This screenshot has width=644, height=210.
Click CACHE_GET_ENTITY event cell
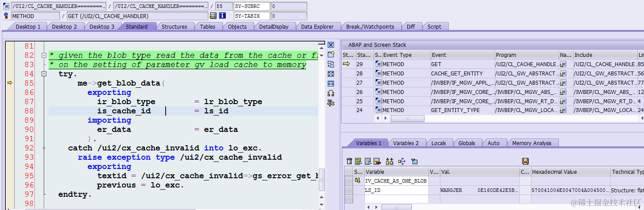tap(462, 73)
